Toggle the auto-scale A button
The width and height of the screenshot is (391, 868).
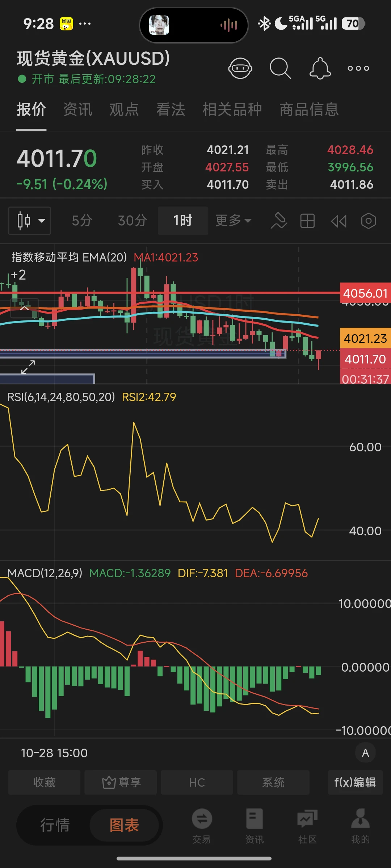tap(366, 753)
